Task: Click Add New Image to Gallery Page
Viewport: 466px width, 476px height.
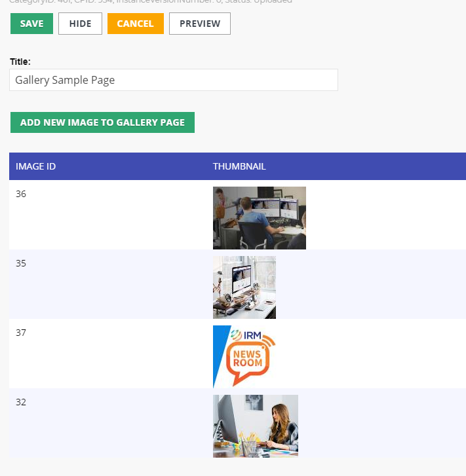Action: point(102,122)
